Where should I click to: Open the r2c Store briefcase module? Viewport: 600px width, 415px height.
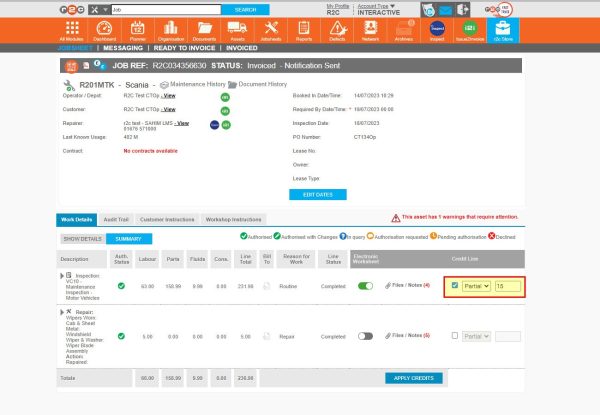coord(503,31)
